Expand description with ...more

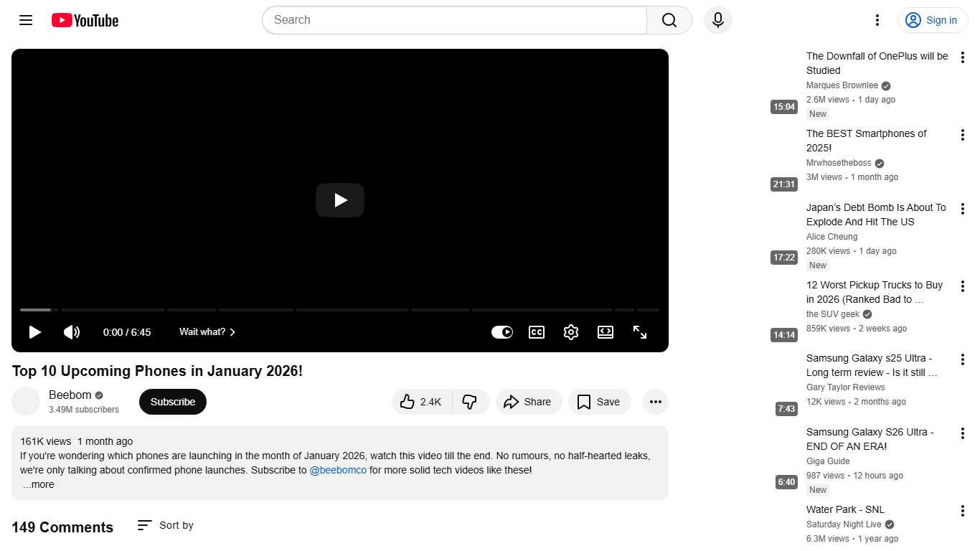coord(38,485)
